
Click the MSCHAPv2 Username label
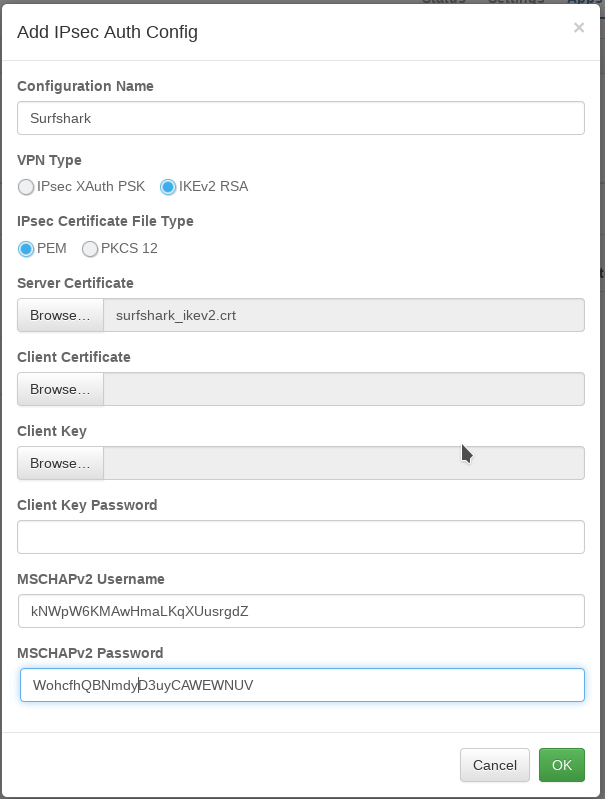pos(91,579)
